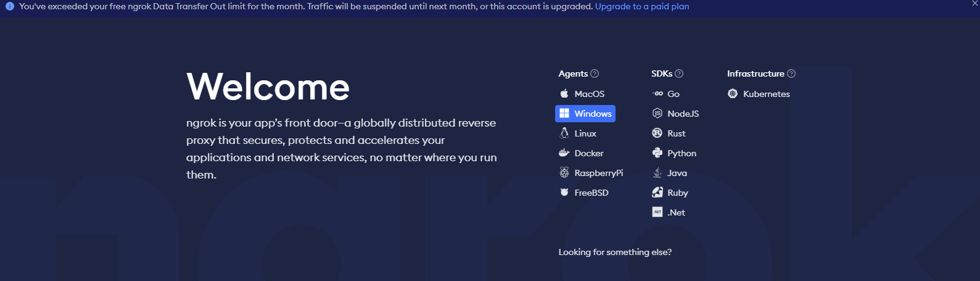Image resolution: width=980 pixels, height=281 pixels.
Task: Click the Rust gear icon
Action: click(x=657, y=133)
